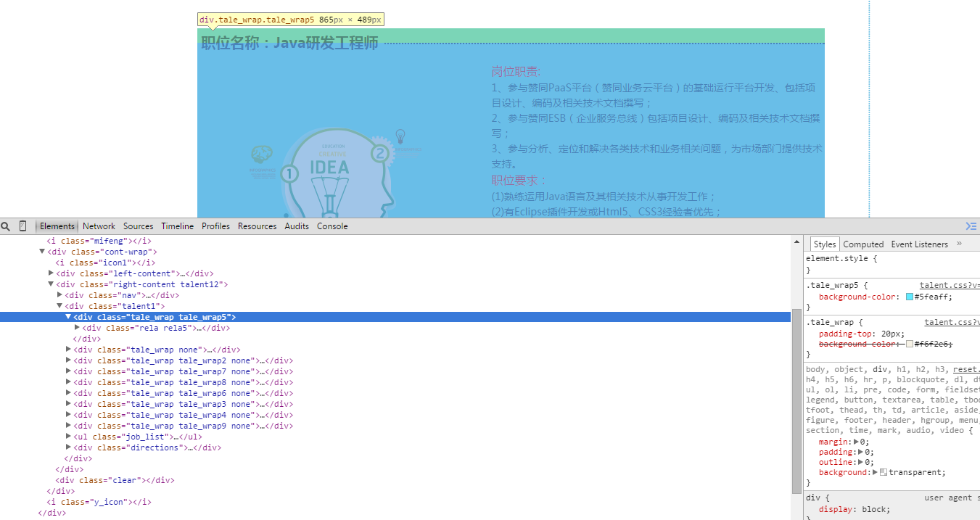Click the #5feaff color swatch
The width and height of the screenshot is (980, 520).
910,297
